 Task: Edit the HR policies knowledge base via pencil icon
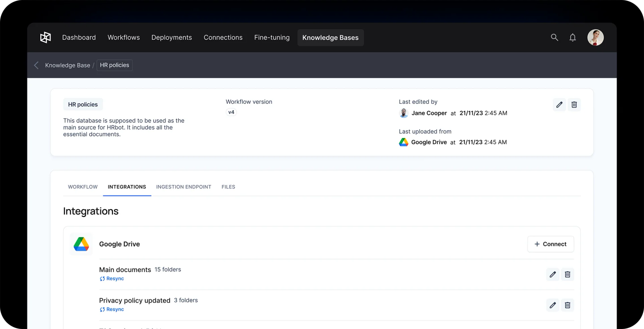(559, 104)
